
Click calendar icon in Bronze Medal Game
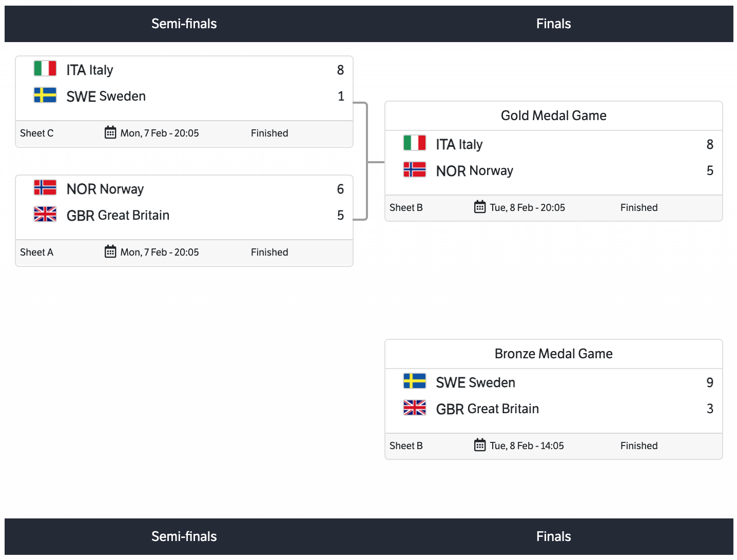point(480,445)
